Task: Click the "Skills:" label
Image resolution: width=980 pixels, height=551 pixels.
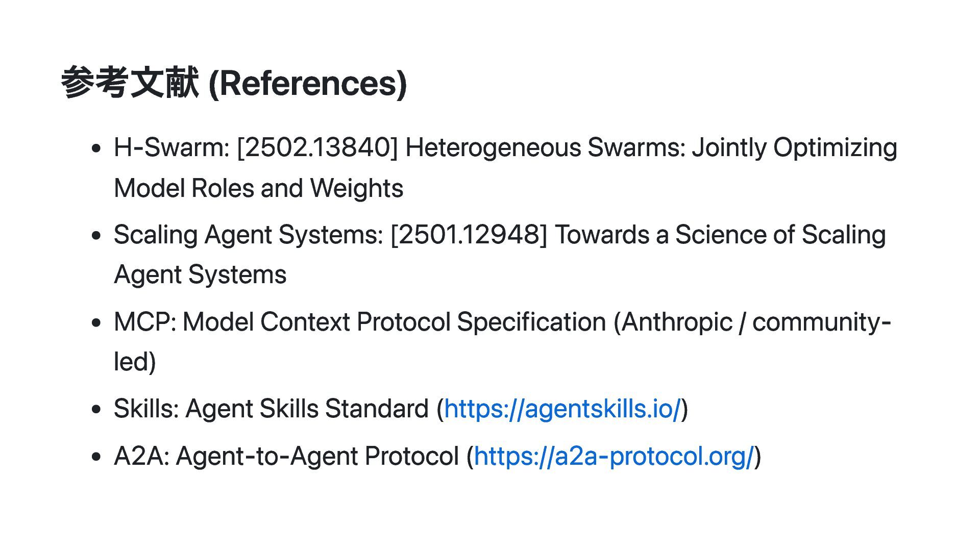Action: click(x=146, y=409)
